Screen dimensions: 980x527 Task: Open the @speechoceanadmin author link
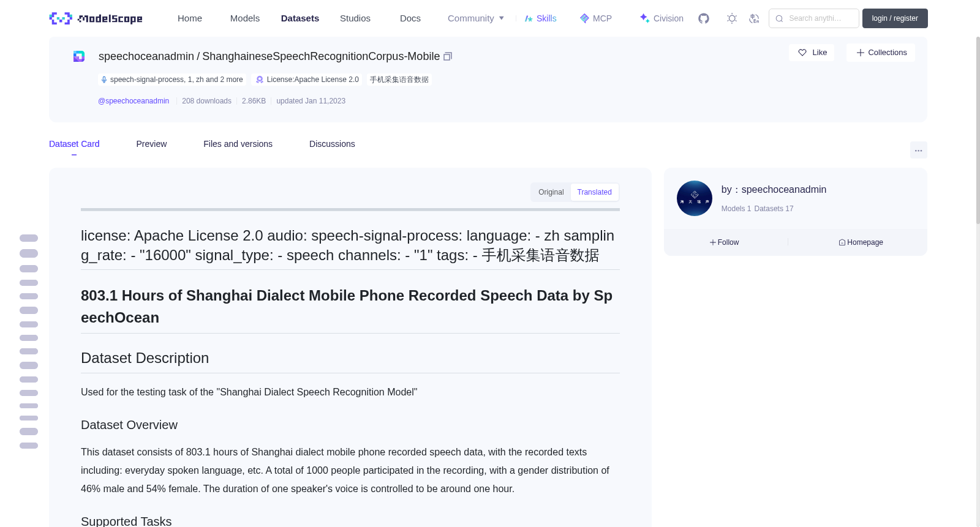(x=134, y=101)
